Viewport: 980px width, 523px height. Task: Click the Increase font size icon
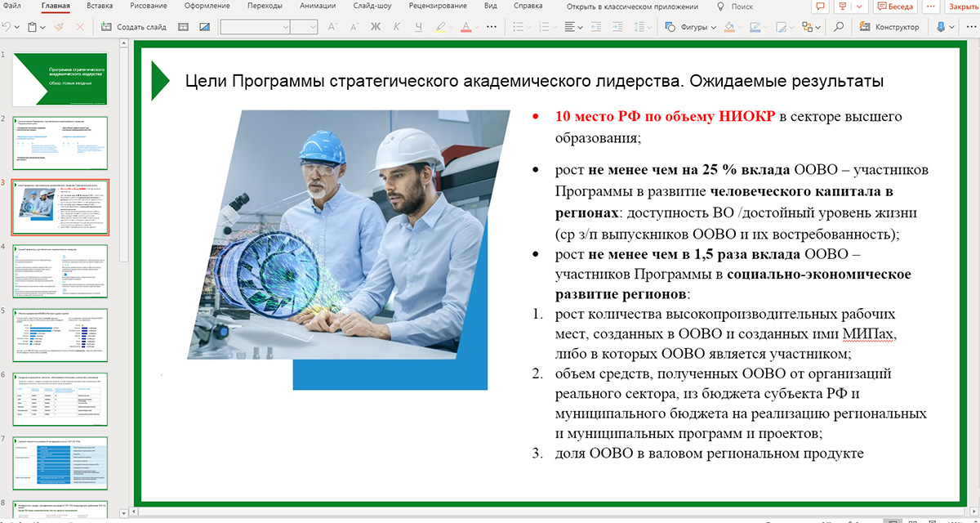tap(332, 27)
